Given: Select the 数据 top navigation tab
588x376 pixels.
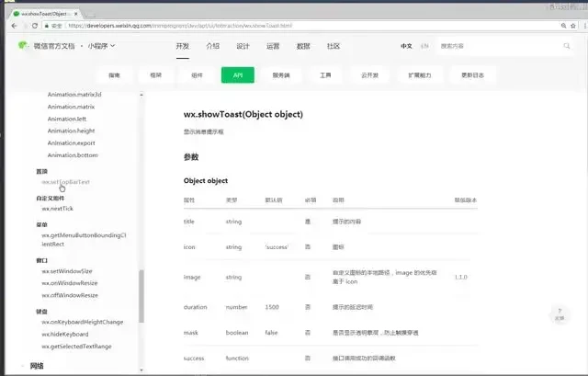Looking at the screenshot, I should 303,46.
